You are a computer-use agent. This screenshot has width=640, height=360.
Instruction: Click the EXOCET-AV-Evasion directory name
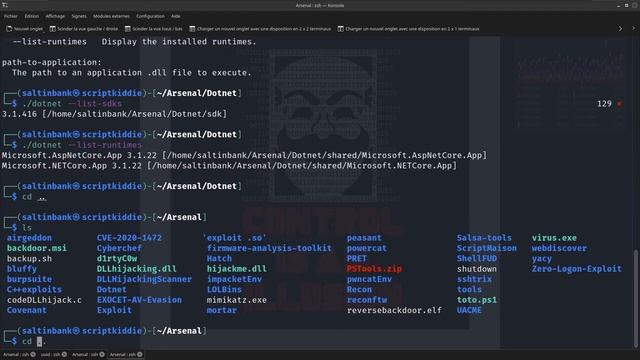click(x=139, y=300)
